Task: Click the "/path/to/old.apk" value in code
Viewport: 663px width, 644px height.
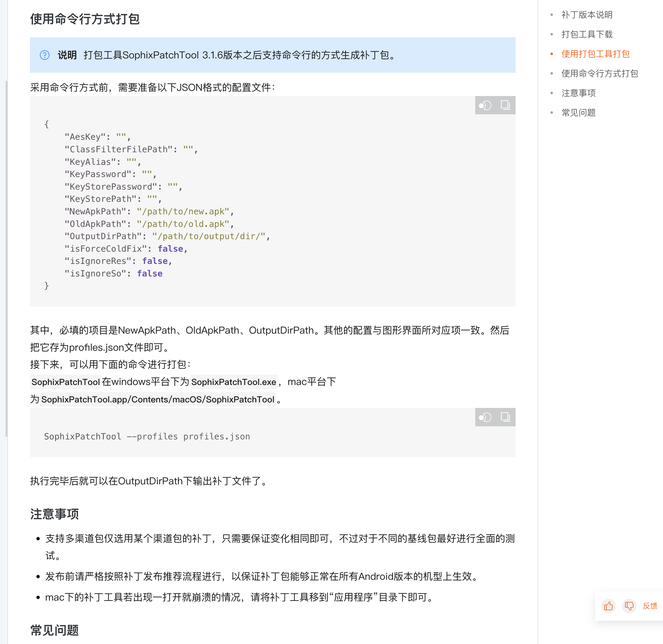Action: tap(183, 224)
